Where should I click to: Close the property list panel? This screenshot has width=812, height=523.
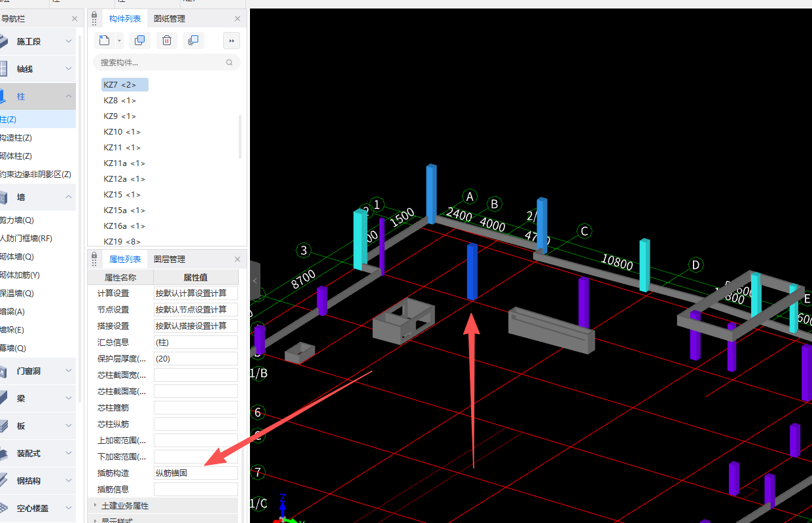(x=238, y=260)
